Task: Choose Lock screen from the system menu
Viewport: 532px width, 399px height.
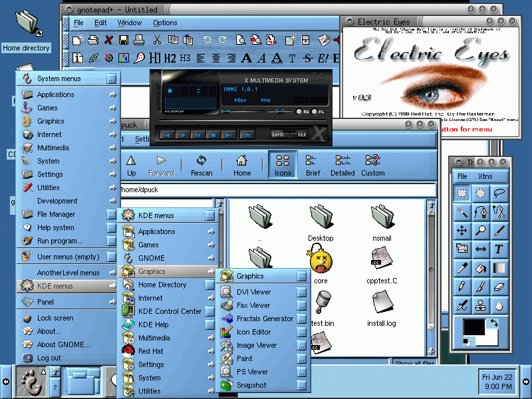Action: click(68, 318)
